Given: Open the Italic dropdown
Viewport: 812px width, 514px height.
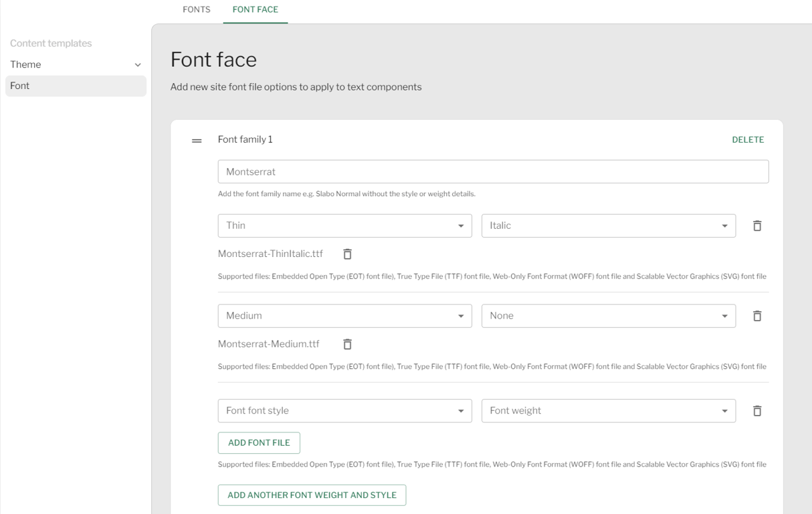Looking at the screenshot, I should coord(609,226).
